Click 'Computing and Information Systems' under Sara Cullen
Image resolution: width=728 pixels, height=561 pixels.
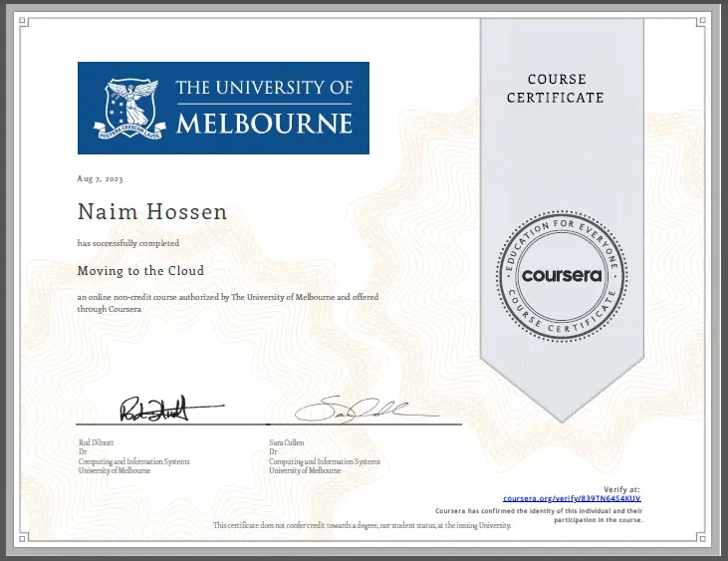click(x=325, y=461)
